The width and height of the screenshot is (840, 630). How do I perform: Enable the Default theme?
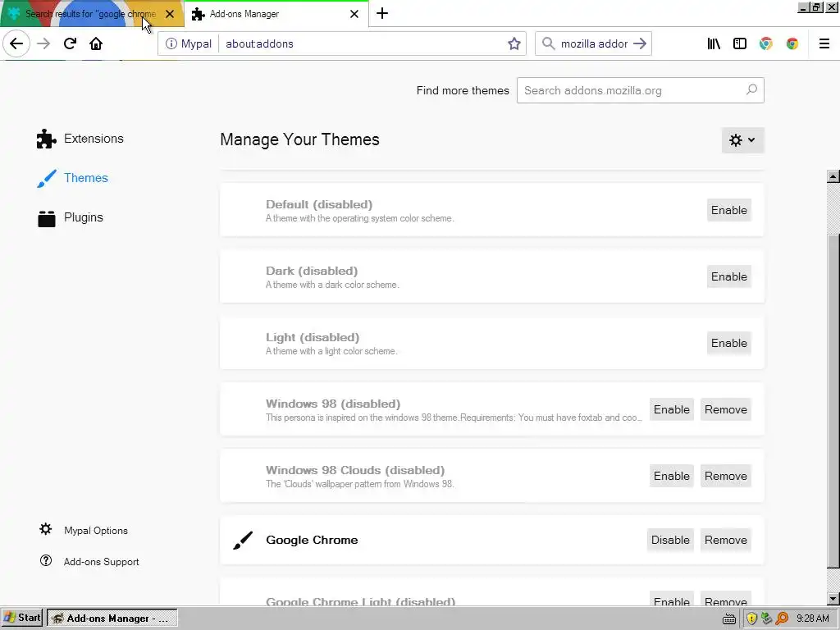pos(728,210)
